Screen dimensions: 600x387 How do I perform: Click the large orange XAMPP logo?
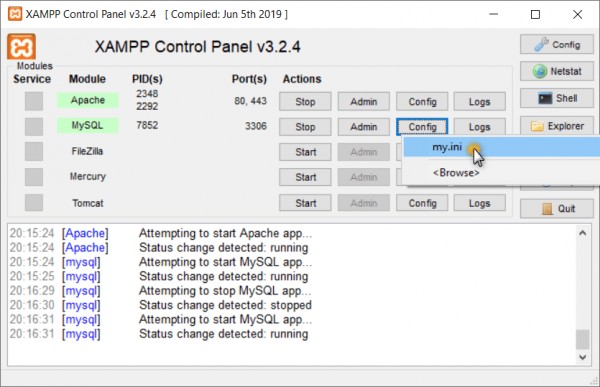point(21,47)
